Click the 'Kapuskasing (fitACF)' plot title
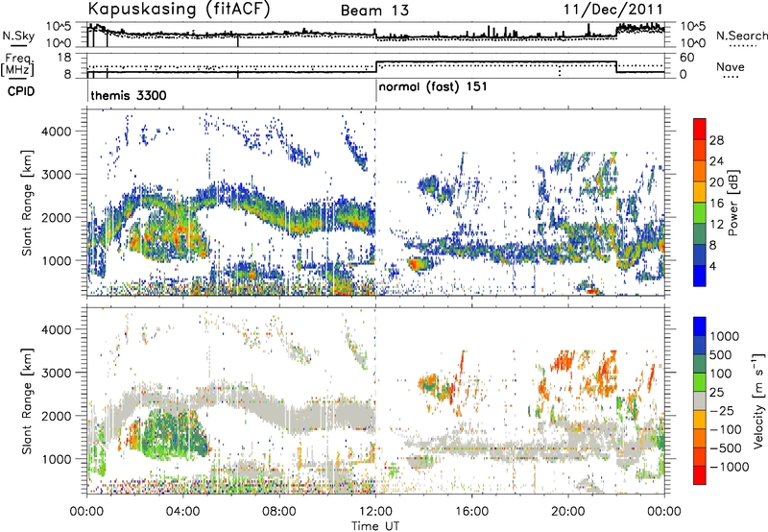Screen dimensions: 768x532 pyautogui.click(x=179, y=9)
